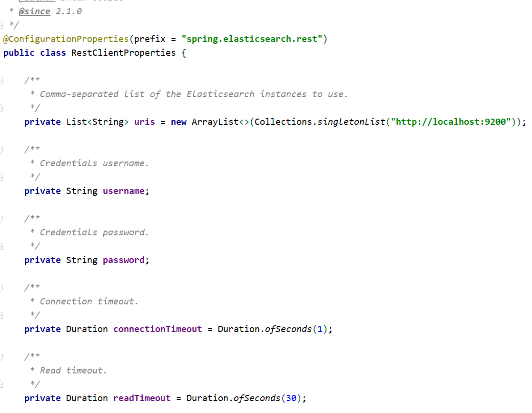The image size is (532, 413).
Task: Click ofSeconds on the readTimeout line
Action: pyautogui.click(x=257, y=398)
